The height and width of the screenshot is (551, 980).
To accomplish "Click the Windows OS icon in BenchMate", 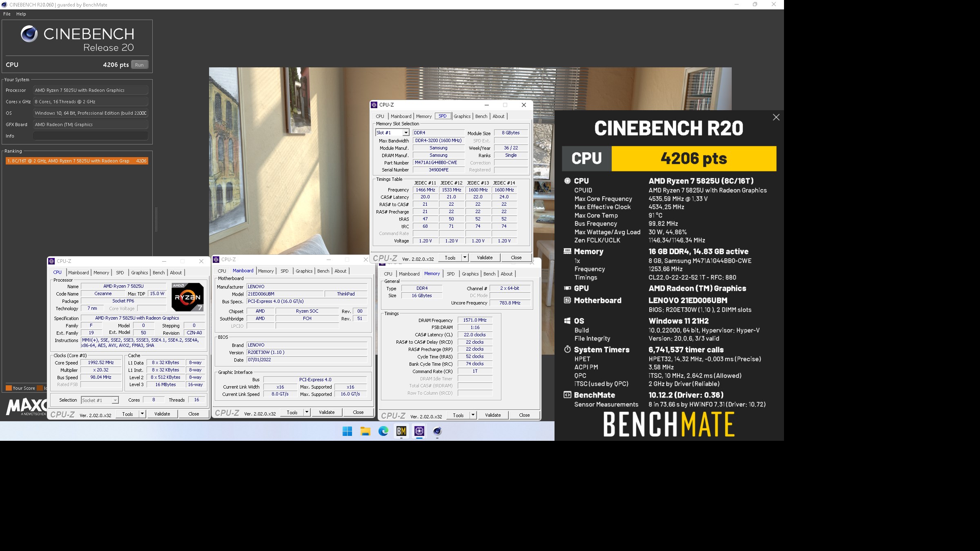I will click(x=567, y=321).
